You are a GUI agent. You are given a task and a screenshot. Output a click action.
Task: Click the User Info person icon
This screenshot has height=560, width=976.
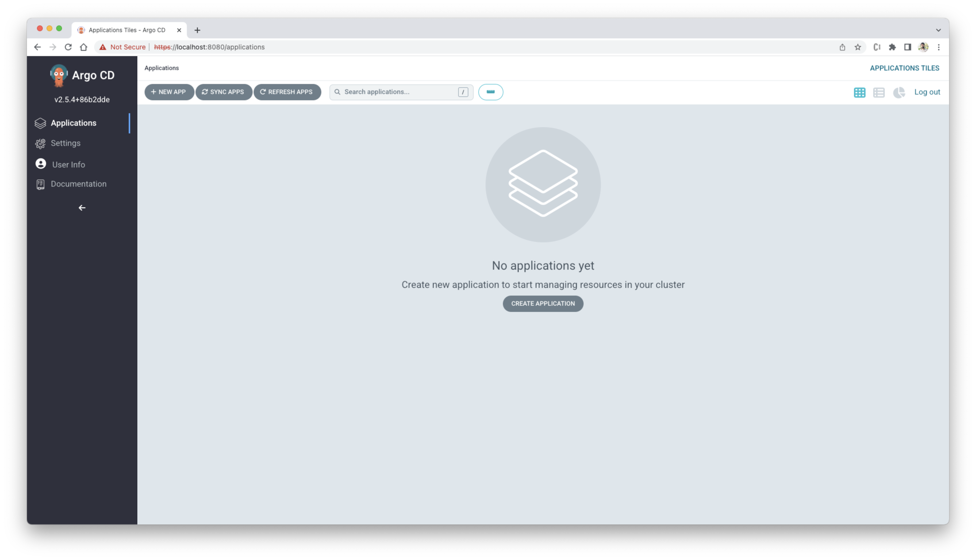pyautogui.click(x=40, y=163)
